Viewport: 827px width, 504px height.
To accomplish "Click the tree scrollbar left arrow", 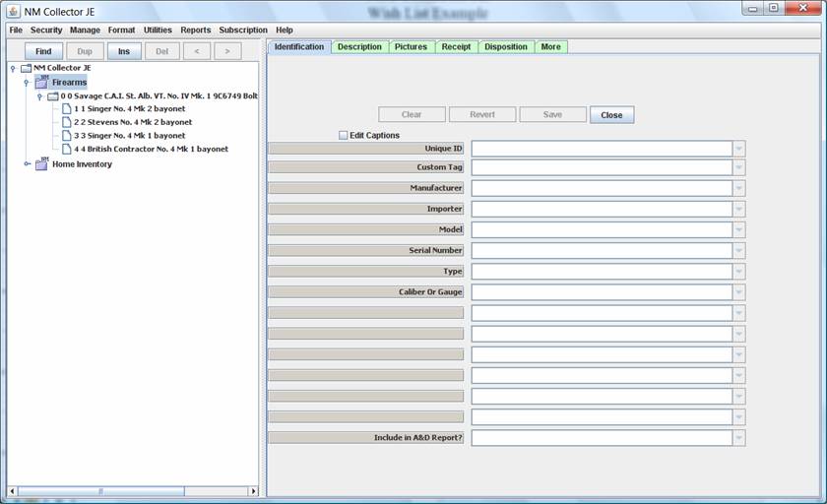I will (x=12, y=491).
